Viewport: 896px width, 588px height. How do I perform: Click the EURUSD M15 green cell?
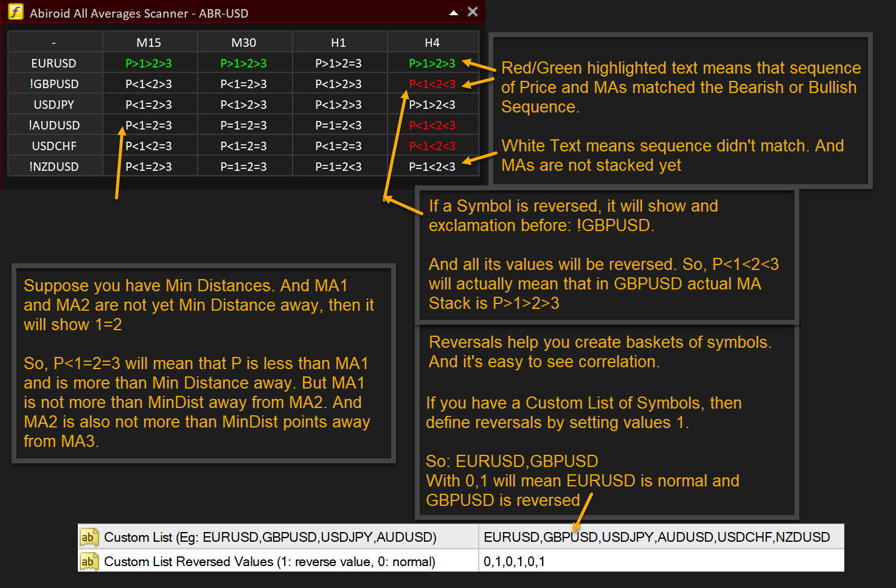pos(149,63)
